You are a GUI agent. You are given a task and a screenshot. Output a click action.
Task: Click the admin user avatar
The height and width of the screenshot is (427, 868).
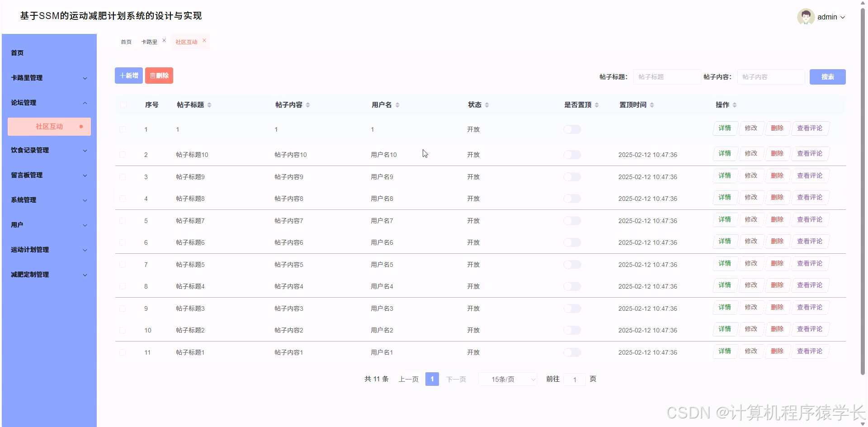[x=806, y=17]
